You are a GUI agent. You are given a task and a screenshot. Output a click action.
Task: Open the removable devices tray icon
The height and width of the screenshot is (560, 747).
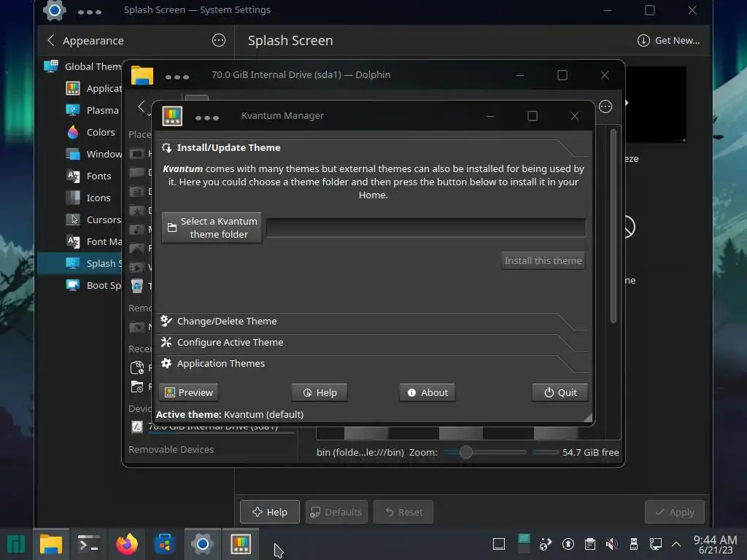coord(634,544)
